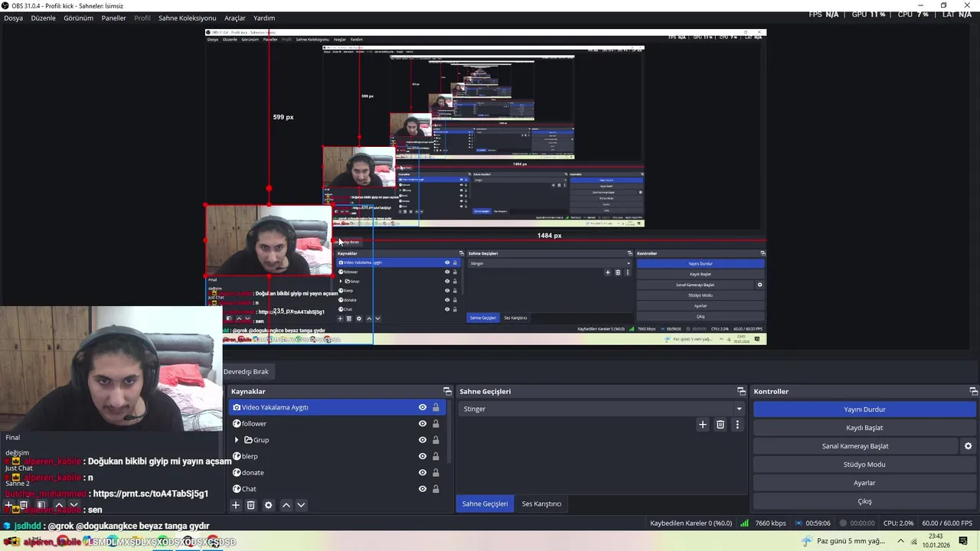Image resolution: width=980 pixels, height=551 pixels.
Task: Click the browser icon of follower source
Action: coord(237,423)
